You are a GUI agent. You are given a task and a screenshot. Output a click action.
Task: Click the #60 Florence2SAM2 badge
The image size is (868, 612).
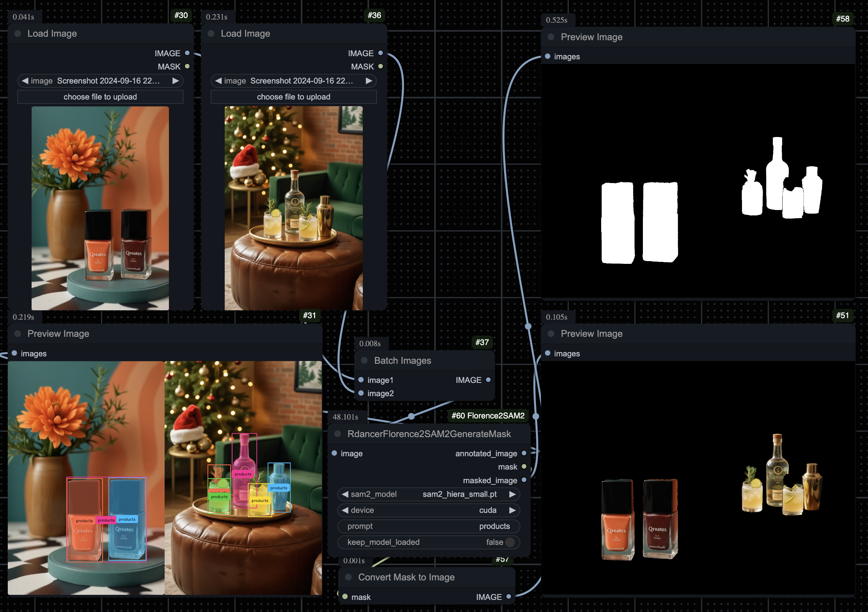coord(488,416)
